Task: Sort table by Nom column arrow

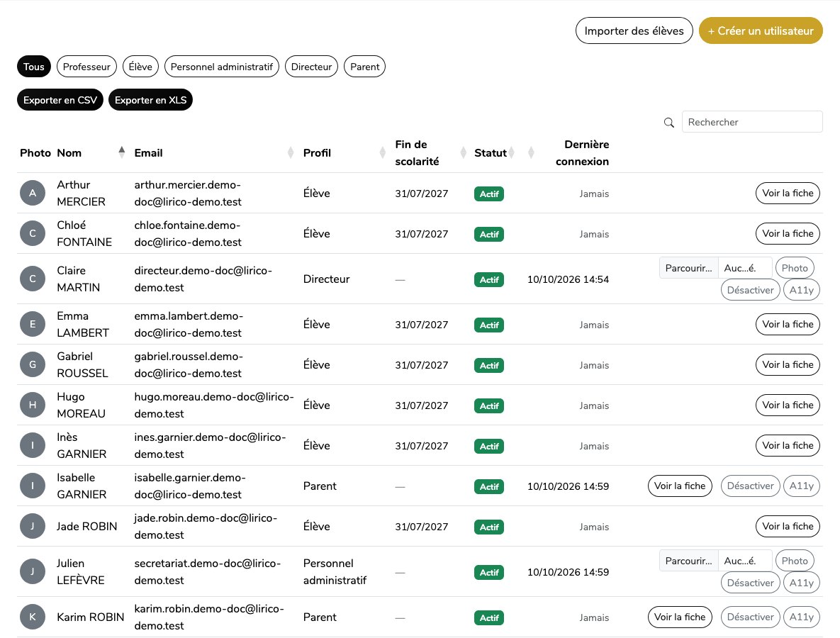Action: click(x=122, y=152)
